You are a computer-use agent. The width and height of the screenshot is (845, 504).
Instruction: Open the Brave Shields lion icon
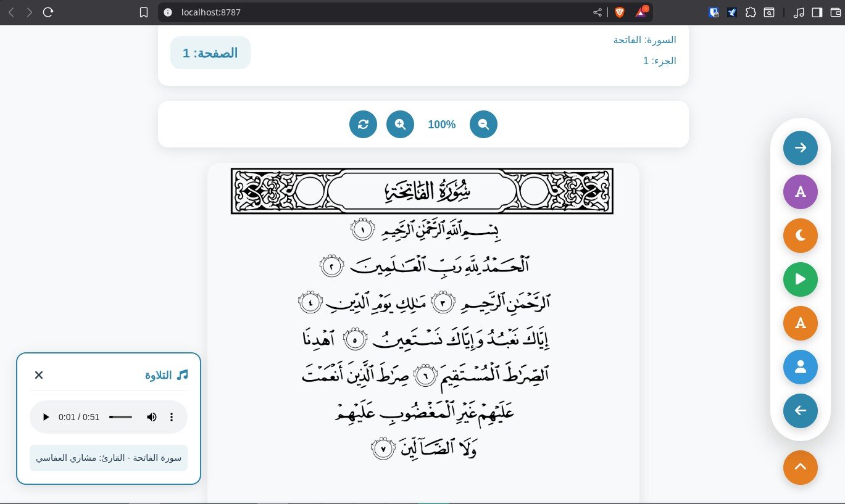click(x=619, y=12)
